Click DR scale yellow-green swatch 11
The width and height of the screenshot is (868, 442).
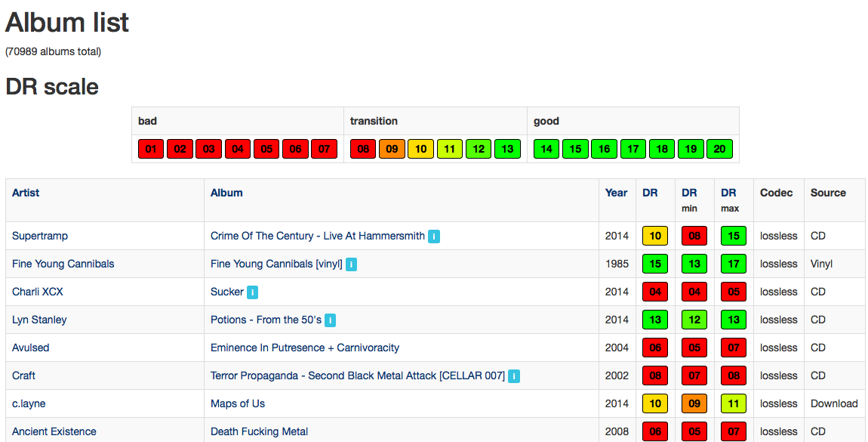pyautogui.click(x=450, y=149)
